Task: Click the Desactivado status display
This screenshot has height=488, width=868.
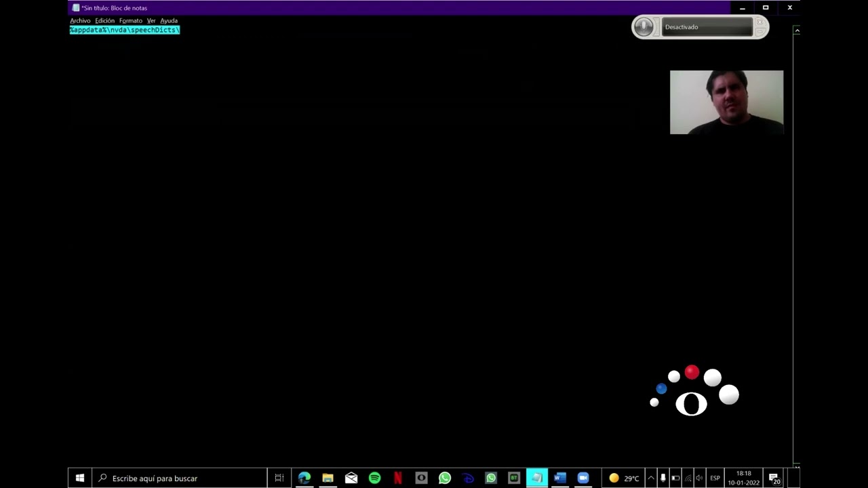Action: coord(707,27)
